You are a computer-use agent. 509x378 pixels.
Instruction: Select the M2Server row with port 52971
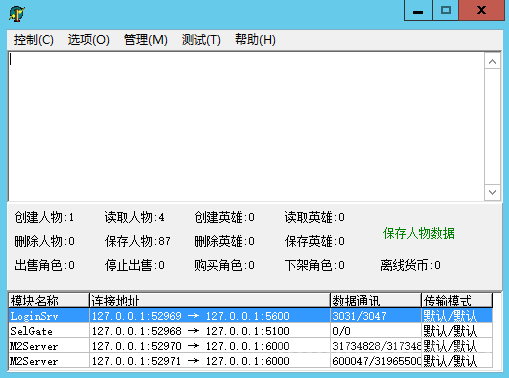point(251,361)
